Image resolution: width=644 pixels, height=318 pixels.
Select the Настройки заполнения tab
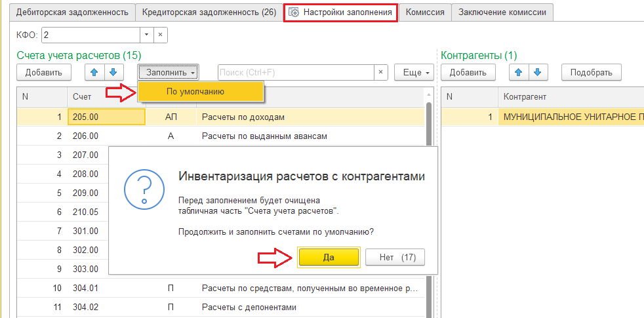click(x=341, y=12)
